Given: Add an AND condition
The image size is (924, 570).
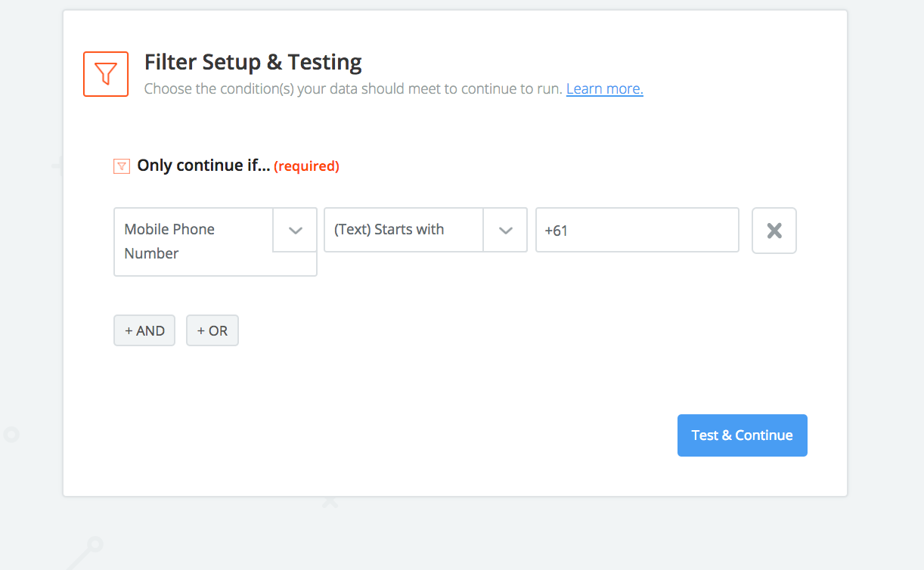Looking at the screenshot, I should pos(144,330).
